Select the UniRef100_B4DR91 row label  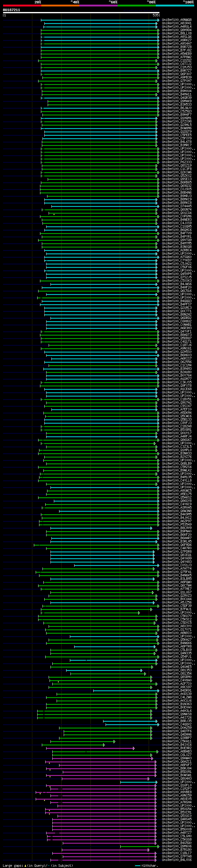pos(176,690)
